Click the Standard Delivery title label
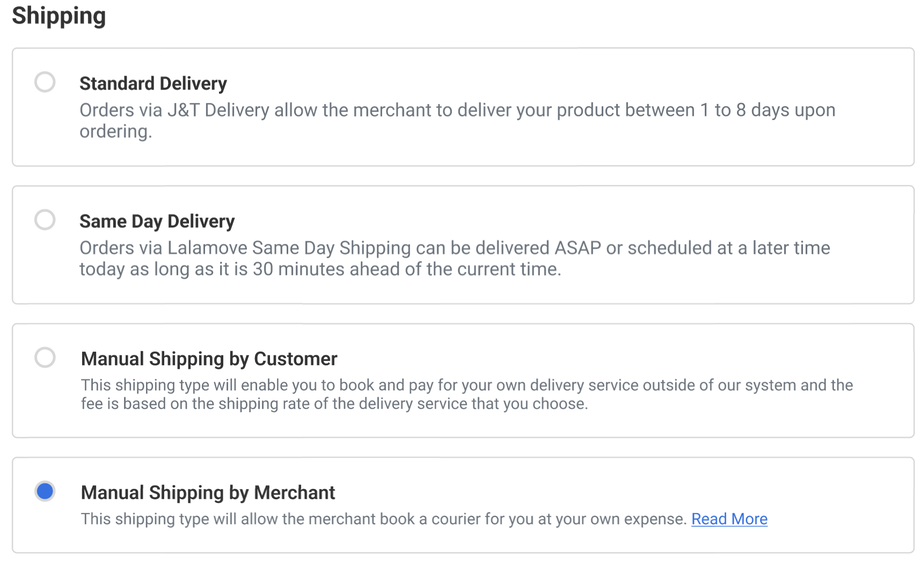 tap(153, 84)
